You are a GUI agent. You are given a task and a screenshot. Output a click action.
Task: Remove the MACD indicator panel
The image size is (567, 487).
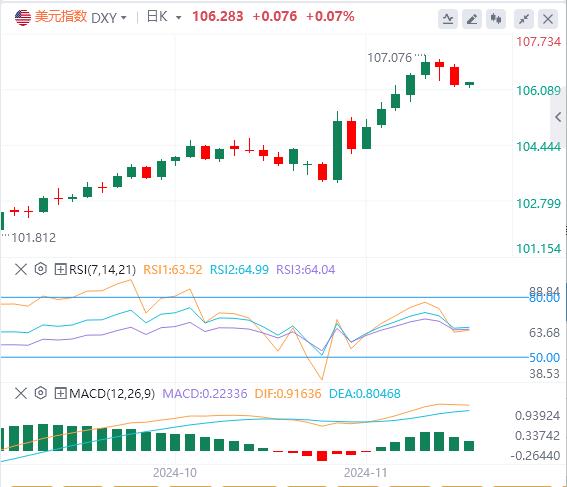click(x=21, y=393)
